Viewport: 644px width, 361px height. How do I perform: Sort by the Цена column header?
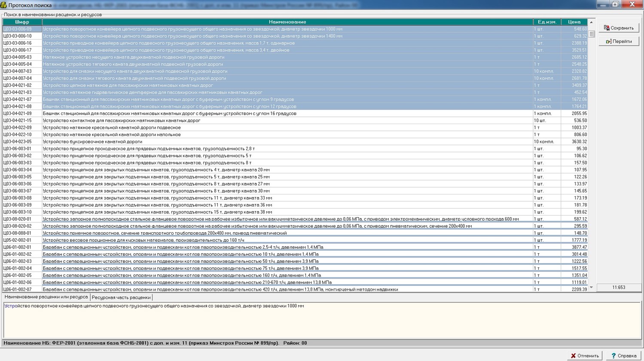pos(574,22)
